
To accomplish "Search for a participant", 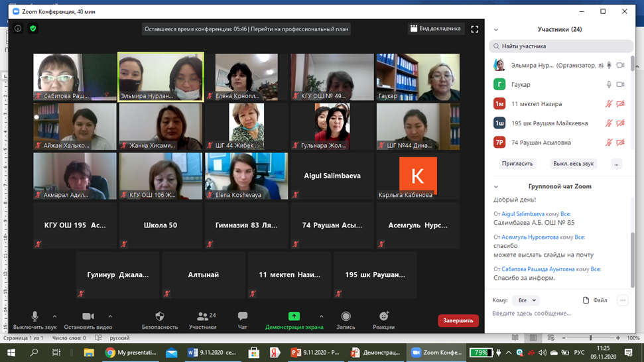I will pyautogui.click(x=560, y=46).
